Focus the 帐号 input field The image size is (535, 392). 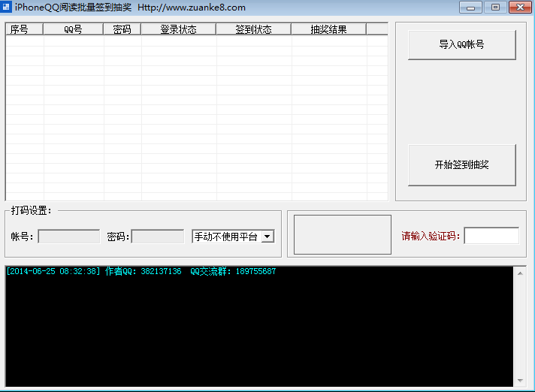[x=69, y=237]
